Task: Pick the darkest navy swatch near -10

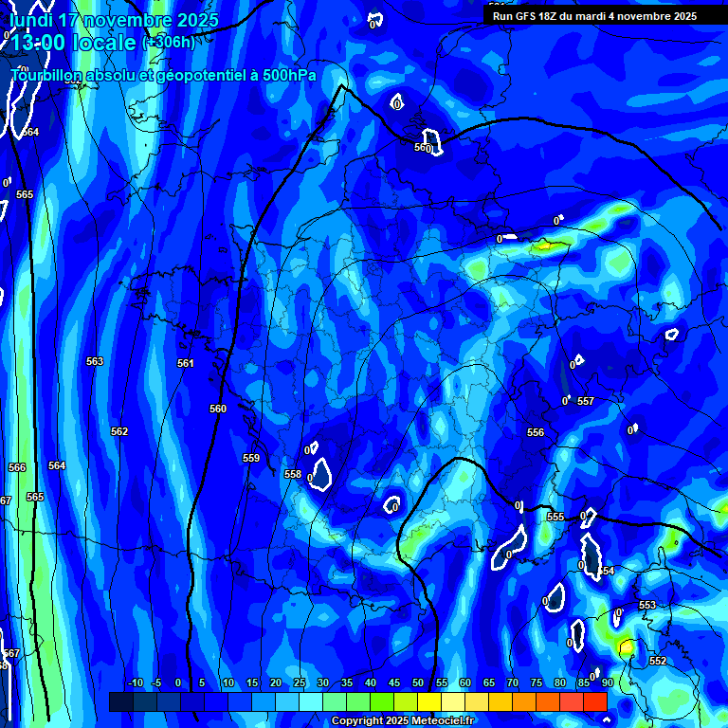Action: (x=121, y=701)
